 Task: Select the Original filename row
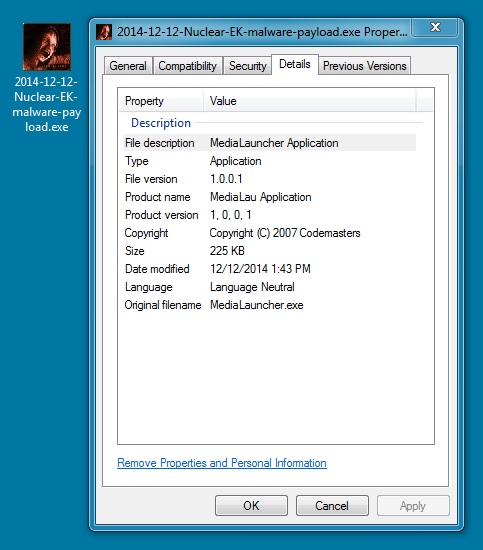pos(269,305)
